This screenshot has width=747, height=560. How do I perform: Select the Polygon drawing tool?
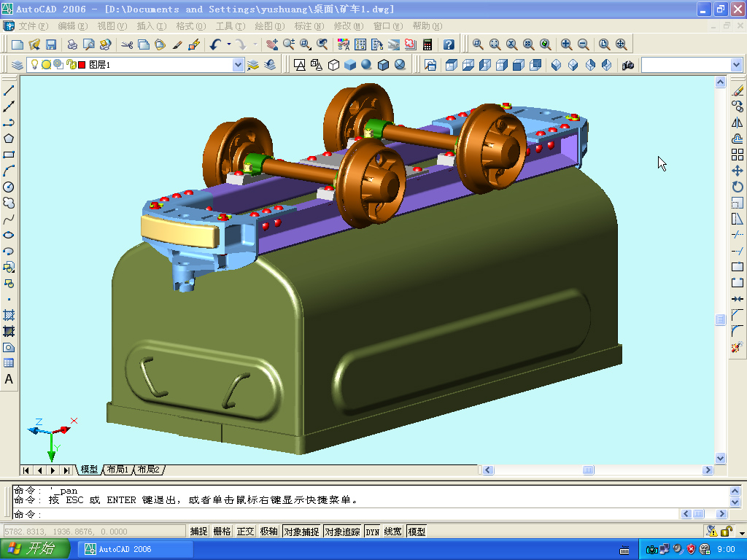(x=9, y=139)
